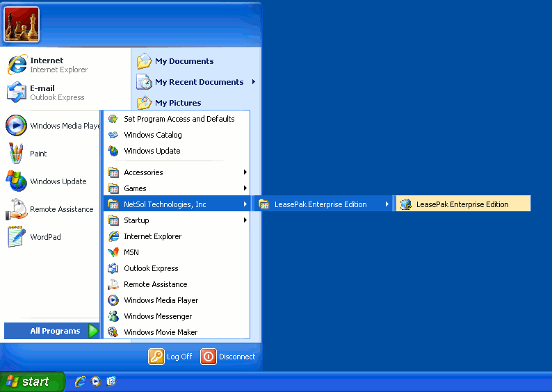Click LeasePak Enterprise Edition folder icon
The image size is (552, 392).
point(264,204)
